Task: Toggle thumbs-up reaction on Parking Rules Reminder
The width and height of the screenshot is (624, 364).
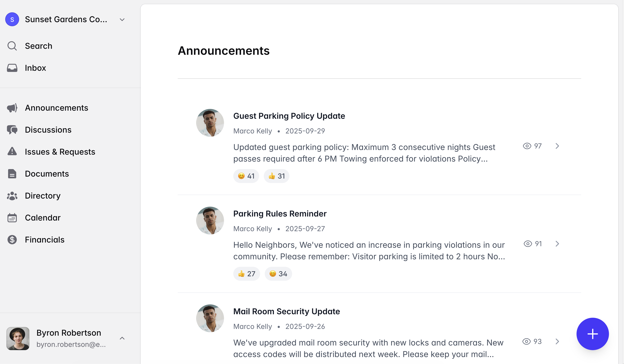Action: coord(246,274)
